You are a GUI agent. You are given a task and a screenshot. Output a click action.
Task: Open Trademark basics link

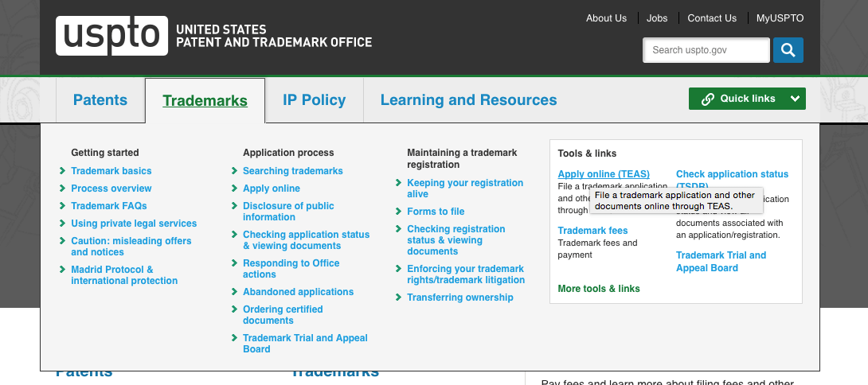[x=111, y=171]
